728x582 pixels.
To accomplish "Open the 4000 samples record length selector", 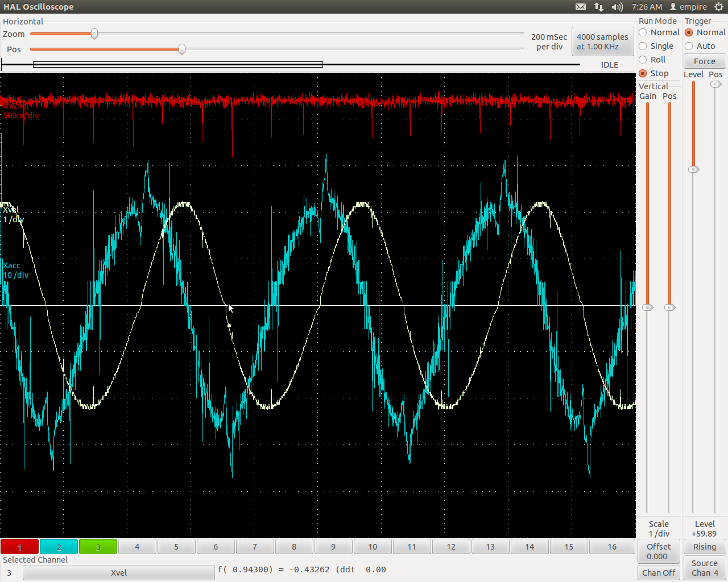I will (602, 41).
